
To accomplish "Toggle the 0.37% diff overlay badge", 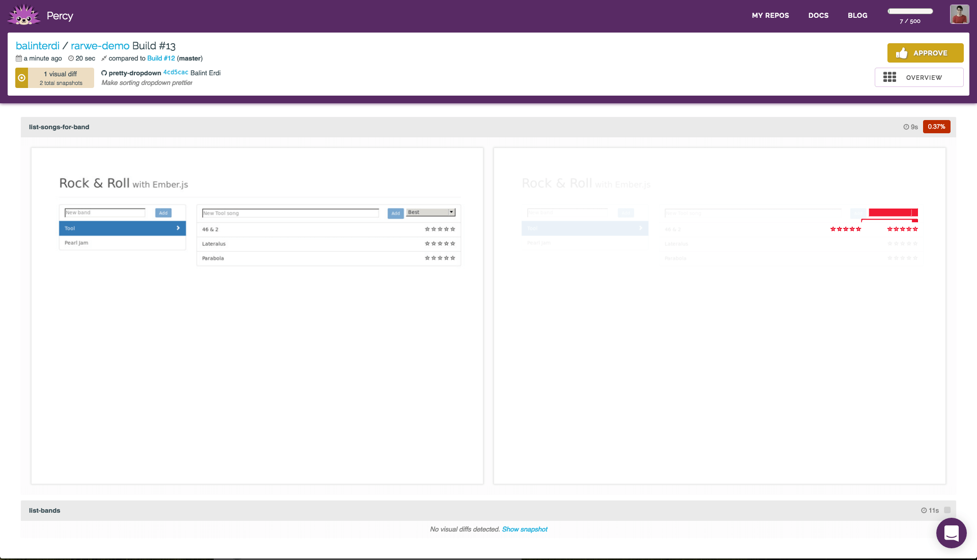I will click(x=936, y=127).
